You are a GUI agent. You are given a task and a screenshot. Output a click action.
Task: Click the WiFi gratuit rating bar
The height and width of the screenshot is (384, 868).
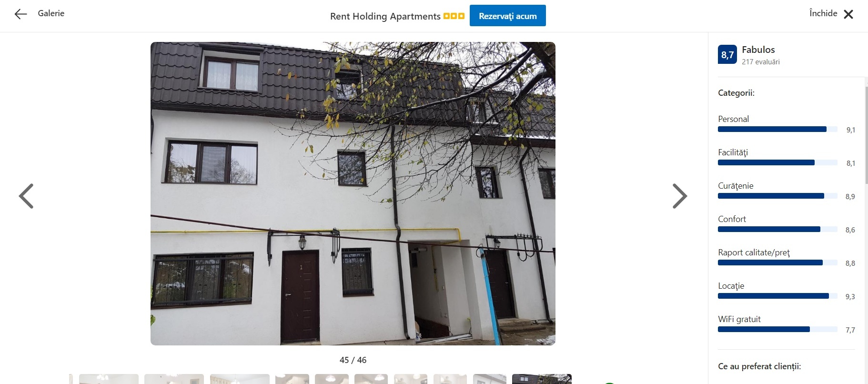(777, 329)
